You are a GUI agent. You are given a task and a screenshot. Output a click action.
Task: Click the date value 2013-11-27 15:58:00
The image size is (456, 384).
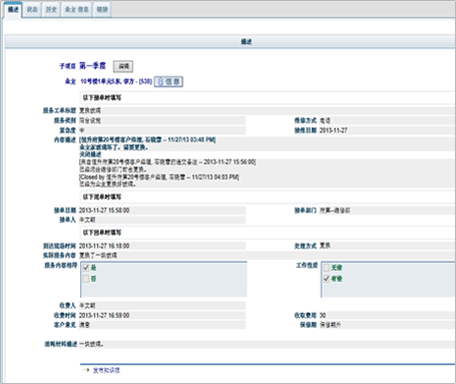pos(104,210)
